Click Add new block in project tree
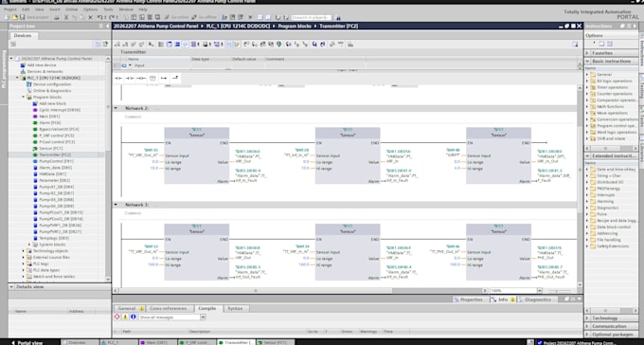Viewport: 644px width, 345px height. point(53,103)
